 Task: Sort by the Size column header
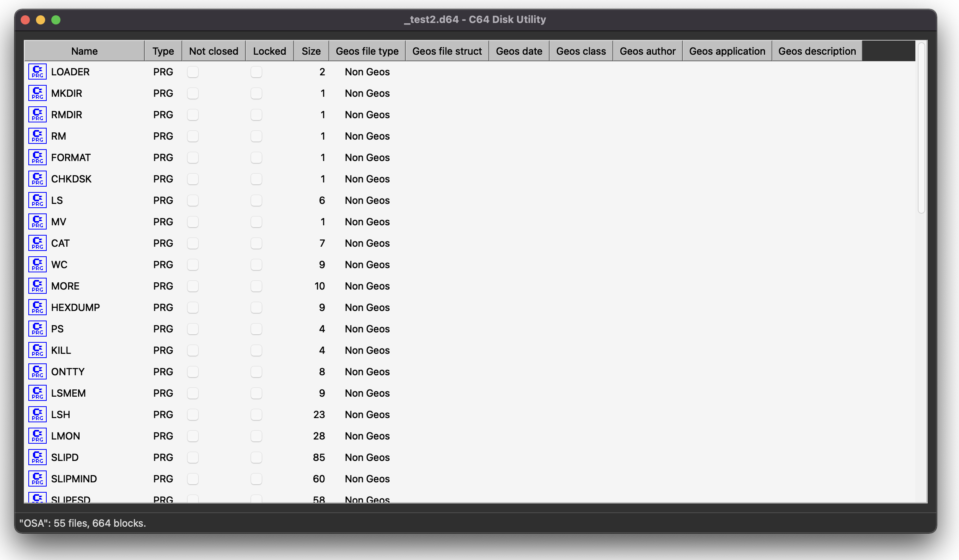click(x=311, y=51)
